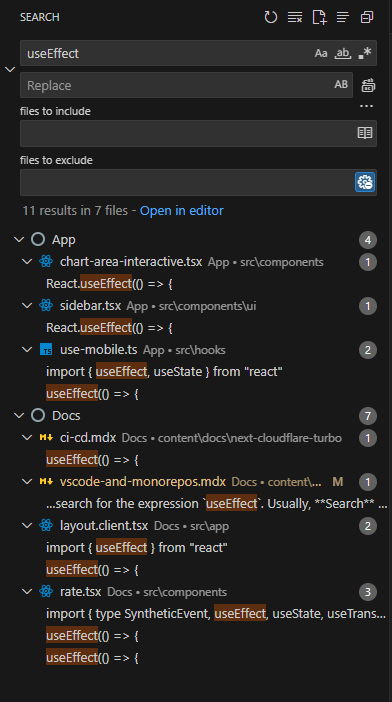
Task: Click React icon of sidebar.tsx
Action: [46, 306]
